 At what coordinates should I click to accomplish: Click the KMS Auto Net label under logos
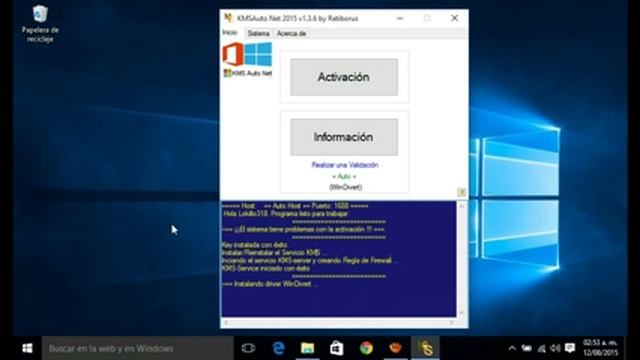click(x=248, y=73)
